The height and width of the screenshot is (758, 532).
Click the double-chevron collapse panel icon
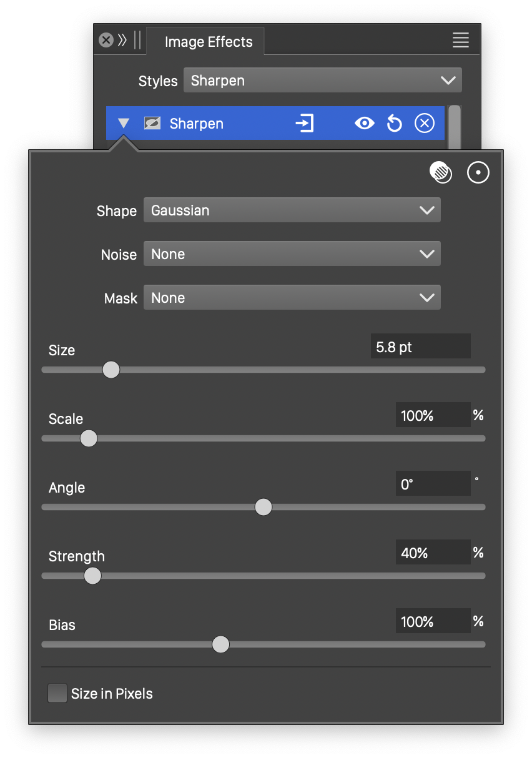coord(122,41)
